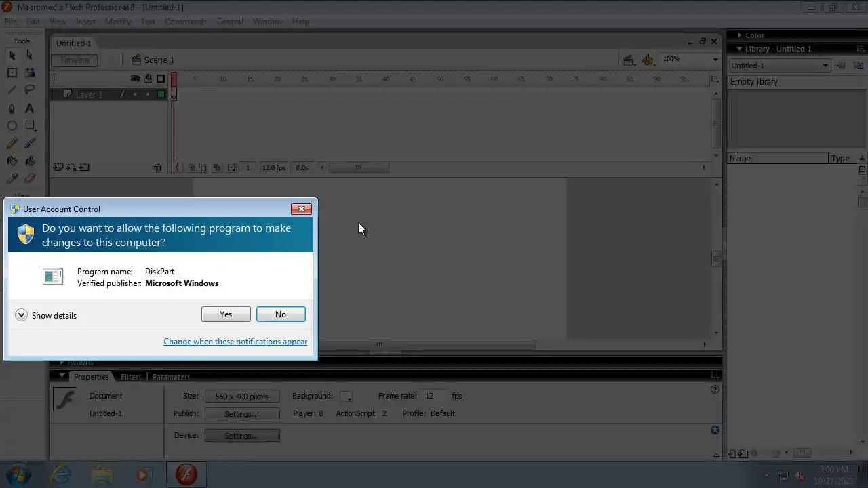Viewport: 868px width, 488px height.
Task: Open the File menu
Action: [x=11, y=22]
